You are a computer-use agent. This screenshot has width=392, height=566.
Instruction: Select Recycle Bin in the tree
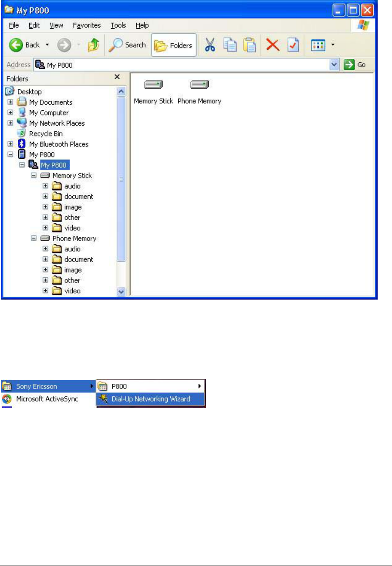click(x=46, y=133)
